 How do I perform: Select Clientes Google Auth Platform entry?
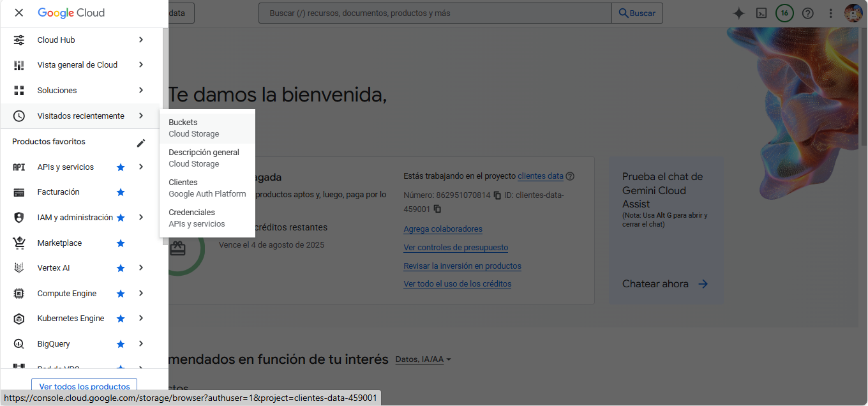pos(207,188)
